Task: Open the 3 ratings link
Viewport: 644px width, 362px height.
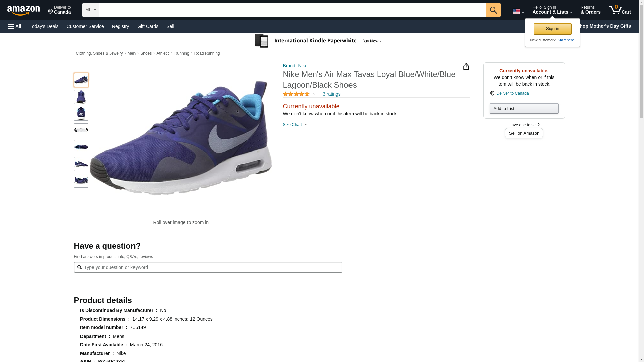Action: [331, 94]
